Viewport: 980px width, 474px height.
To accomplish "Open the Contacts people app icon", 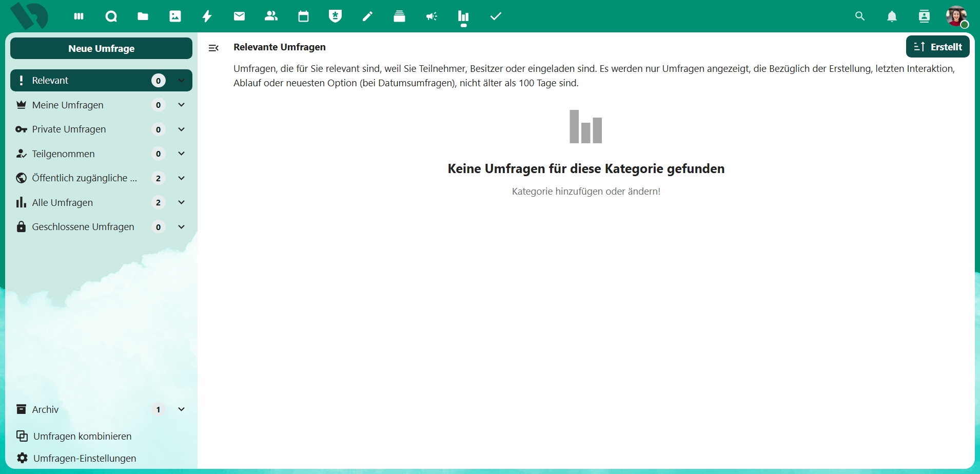I will tap(271, 16).
